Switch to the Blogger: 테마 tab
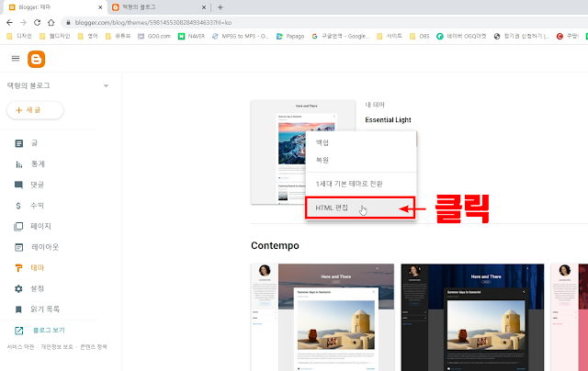588x371 pixels. [x=55, y=7]
